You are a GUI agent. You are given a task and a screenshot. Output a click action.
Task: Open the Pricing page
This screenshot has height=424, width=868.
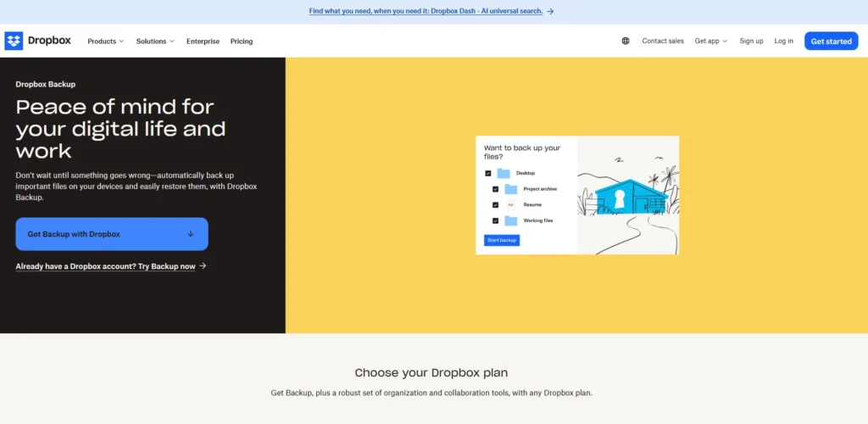coord(242,42)
